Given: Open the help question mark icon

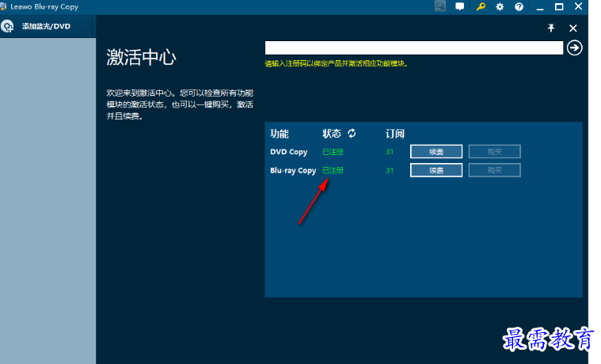Looking at the screenshot, I should pyautogui.click(x=519, y=6).
